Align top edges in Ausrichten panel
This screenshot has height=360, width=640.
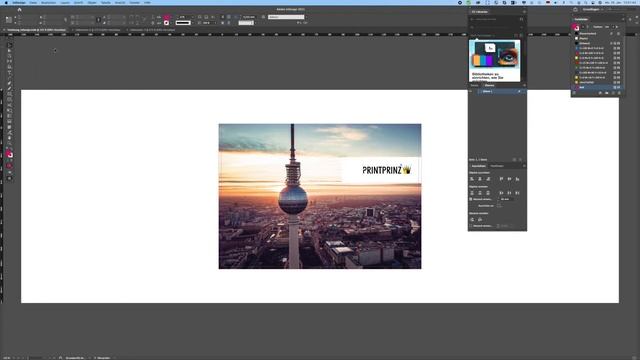point(501,179)
